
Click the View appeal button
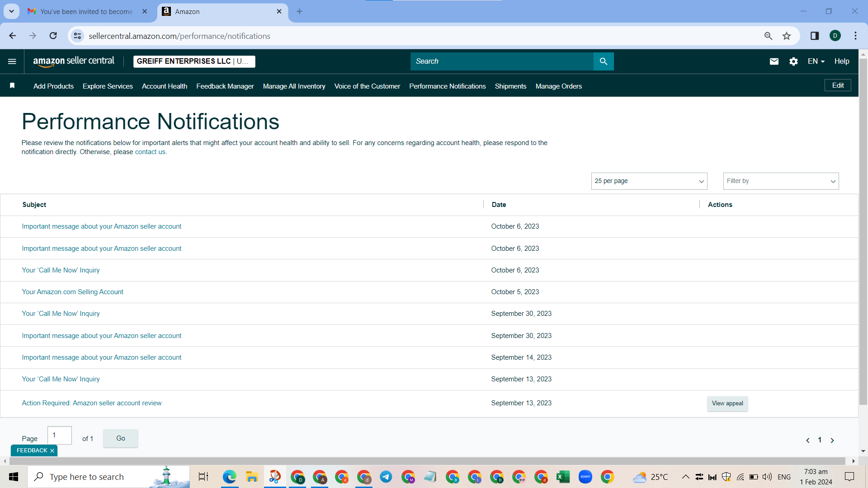point(727,404)
